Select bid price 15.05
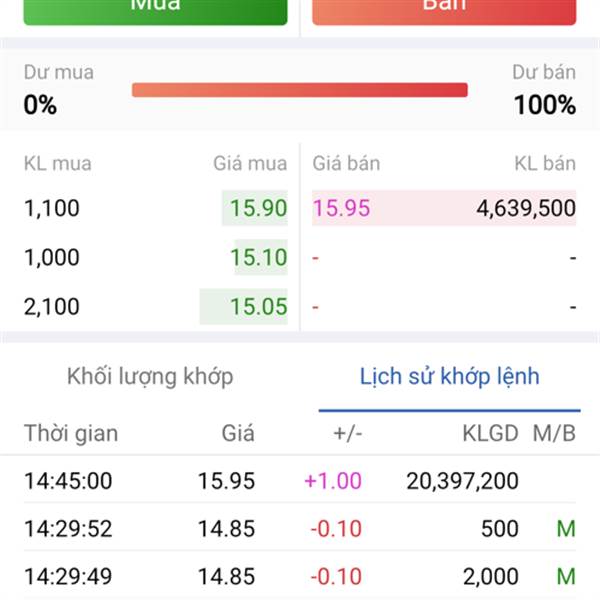The height and width of the screenshot is (600, 600). (x=258, y=306)
